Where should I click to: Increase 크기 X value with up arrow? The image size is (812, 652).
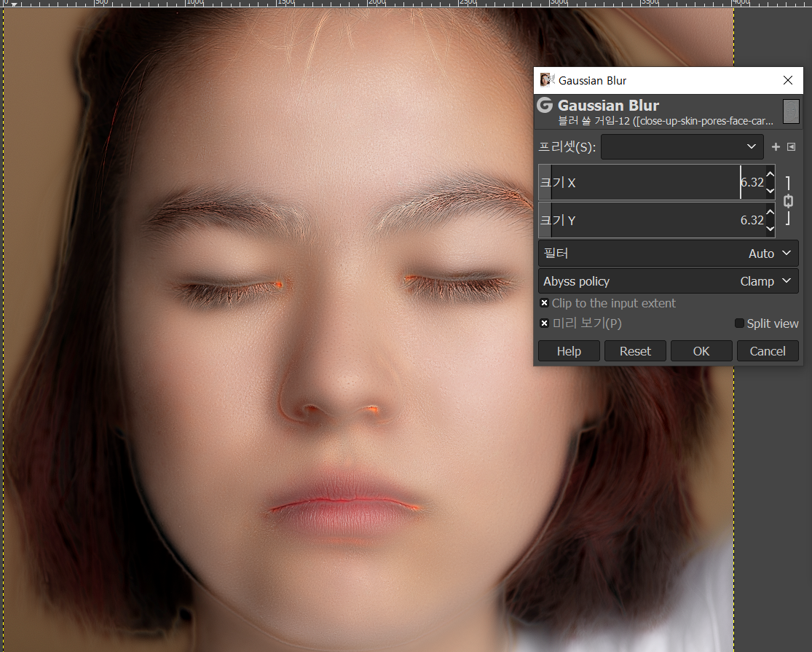tap(770, 175)
